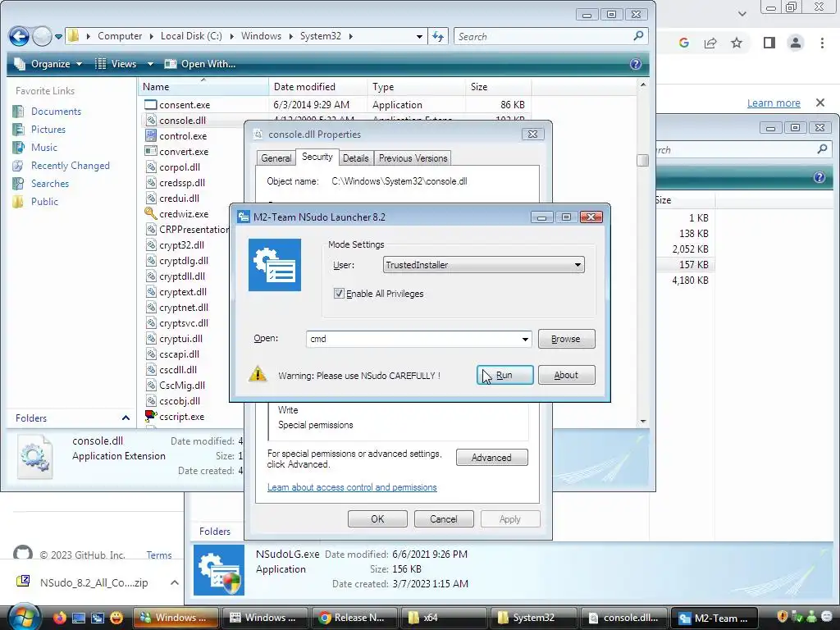Open downloaded NSudo_8.2 zip chevron menu
This screenshot has width=840, height=630.
click(x=174, y=582)
